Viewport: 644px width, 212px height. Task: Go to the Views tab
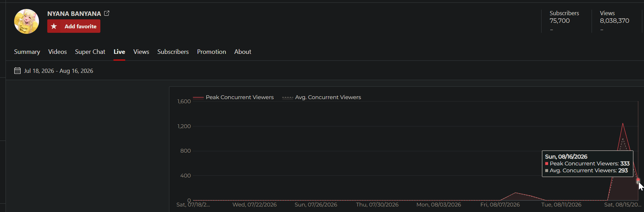pos(141,52)
